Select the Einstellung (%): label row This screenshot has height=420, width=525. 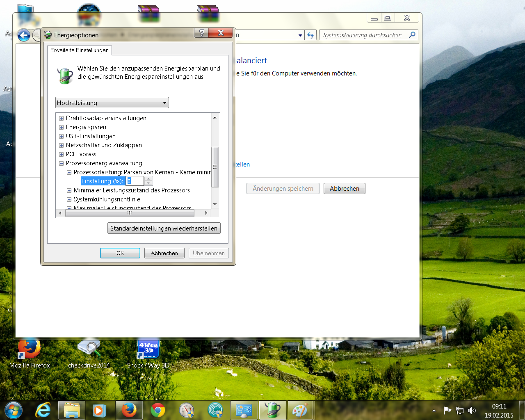tap(102, 181)
